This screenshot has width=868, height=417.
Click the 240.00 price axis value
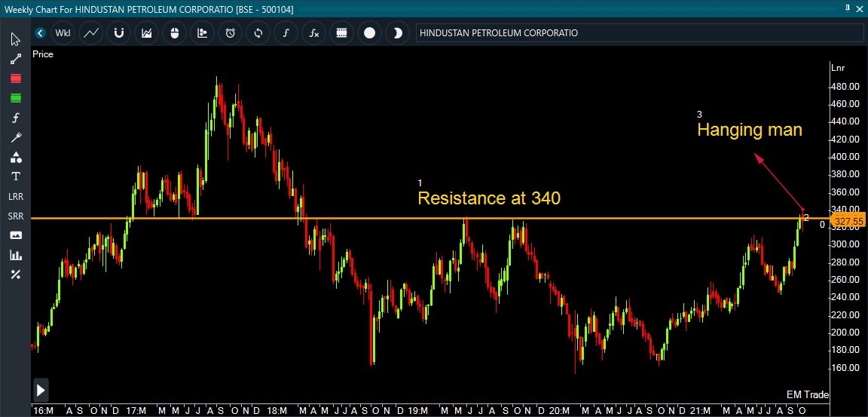(847, 297)
